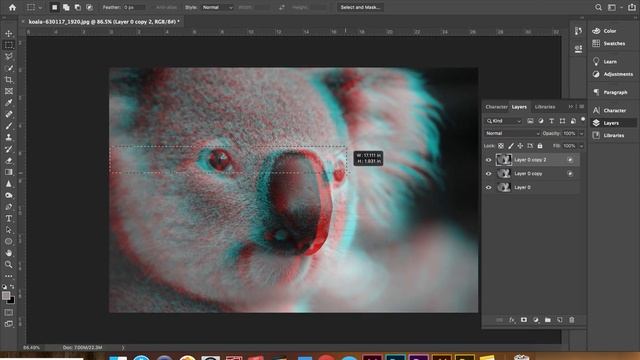
Task: Select the Hand tool
Action: (9, 253)
